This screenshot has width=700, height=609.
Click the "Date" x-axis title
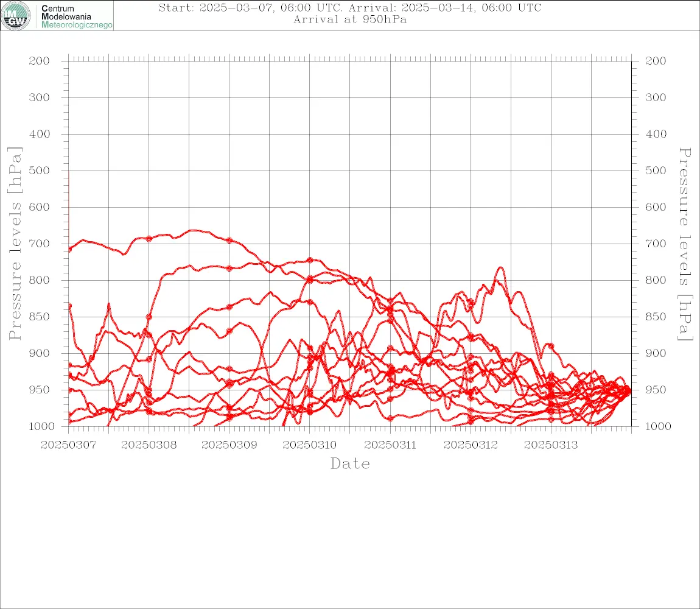click(x=350, y=464)
